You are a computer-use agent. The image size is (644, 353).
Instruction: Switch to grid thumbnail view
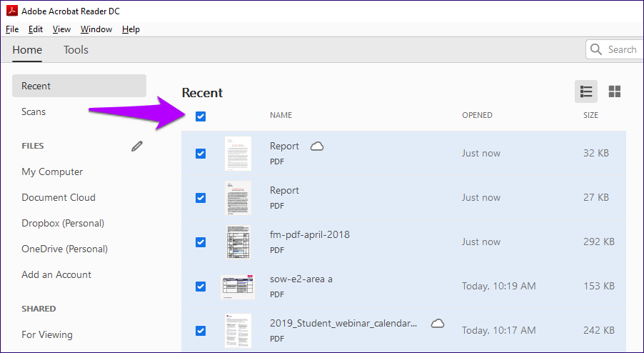click(614, 91)
